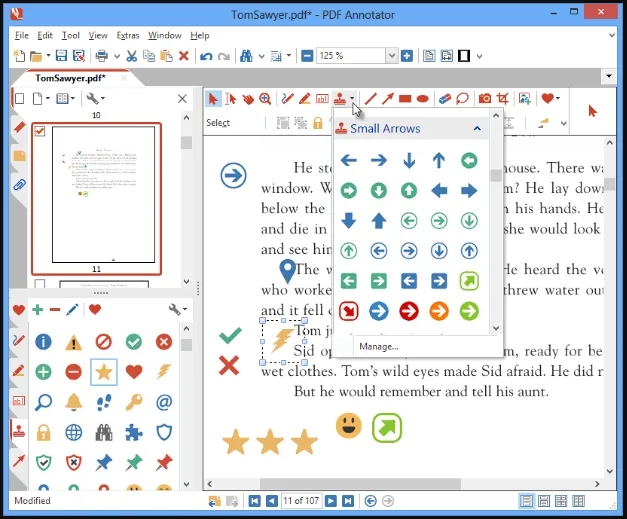
Task: Select the Arrow drawing tool
Action: pos(387,98)
